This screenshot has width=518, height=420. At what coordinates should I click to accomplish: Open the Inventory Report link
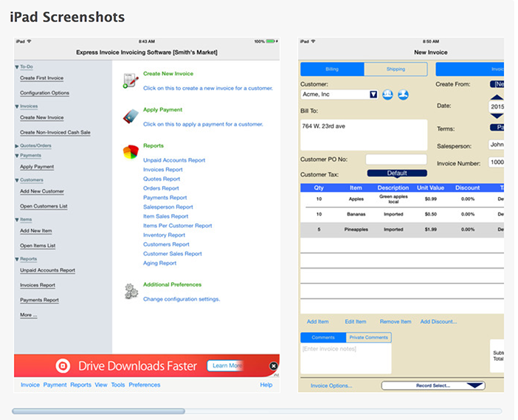point(165,235)
